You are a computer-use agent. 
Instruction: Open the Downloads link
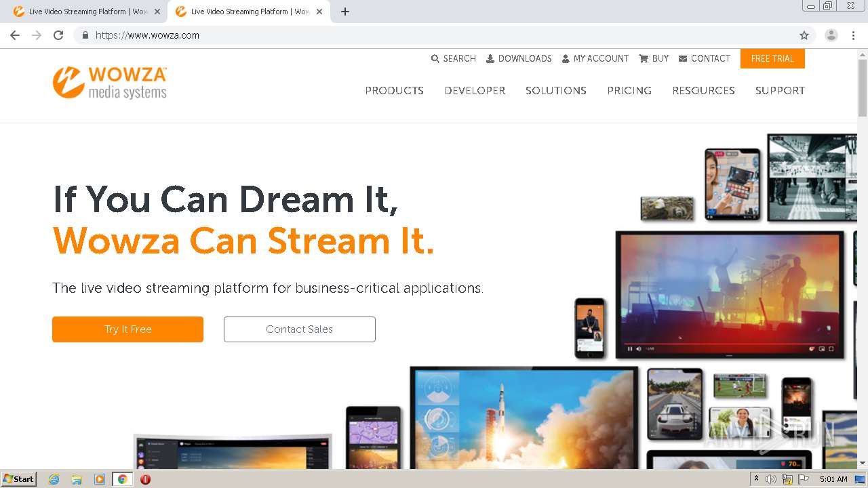click(519, 59)
